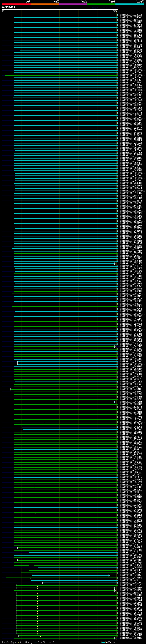Select label UniRef100_A9VAJ0
Viewport: 146px width, 644px height.
[131, 450]
